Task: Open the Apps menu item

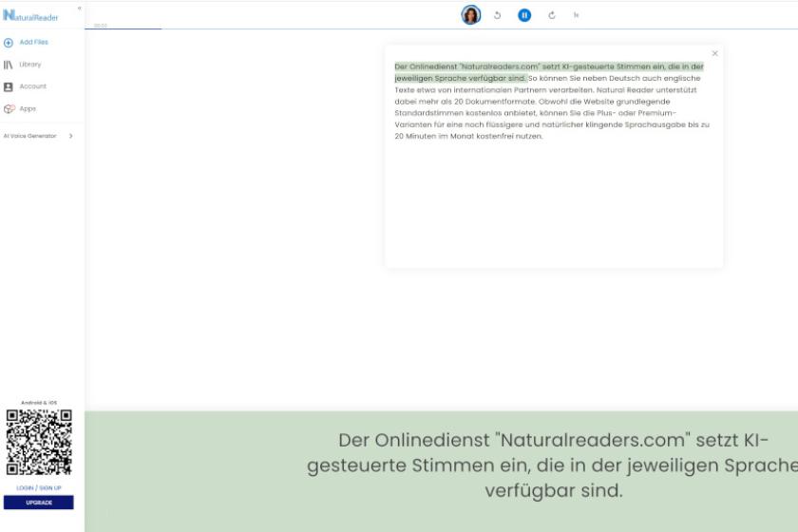Action: click(28, 109)
